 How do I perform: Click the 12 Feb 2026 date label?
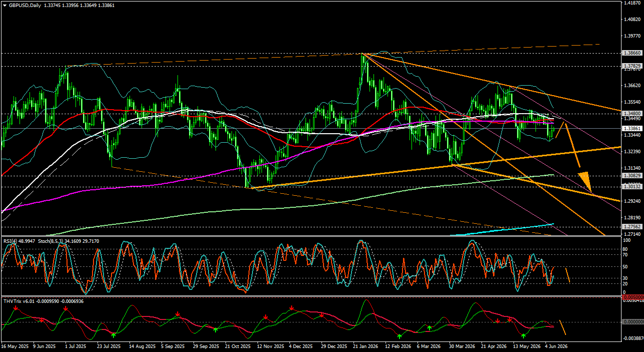coord(398,346)
